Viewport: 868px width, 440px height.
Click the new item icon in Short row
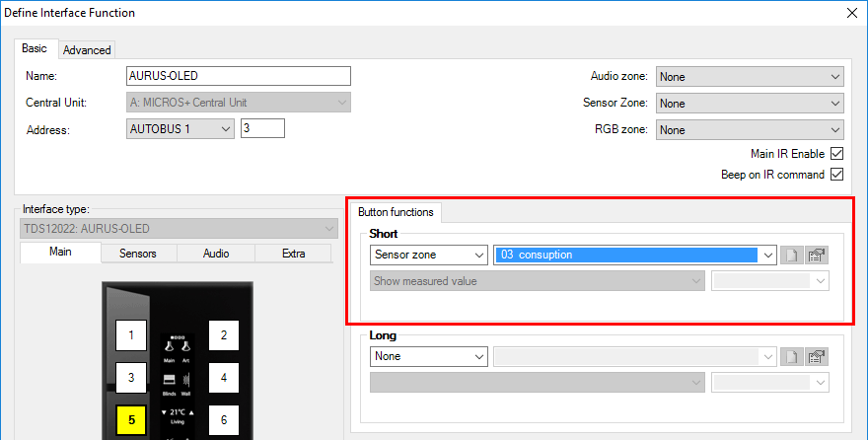791,256
